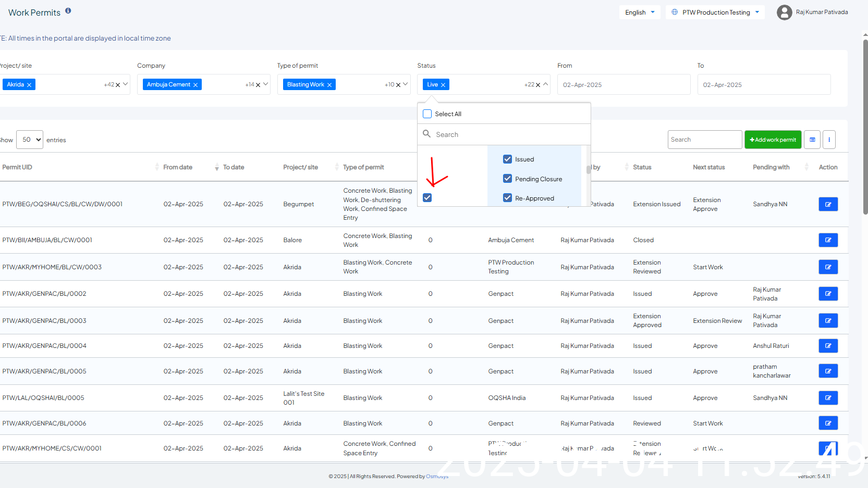Clear all selected Company filters
This screenshot has height=488, width=868.
tap(258, 85)
